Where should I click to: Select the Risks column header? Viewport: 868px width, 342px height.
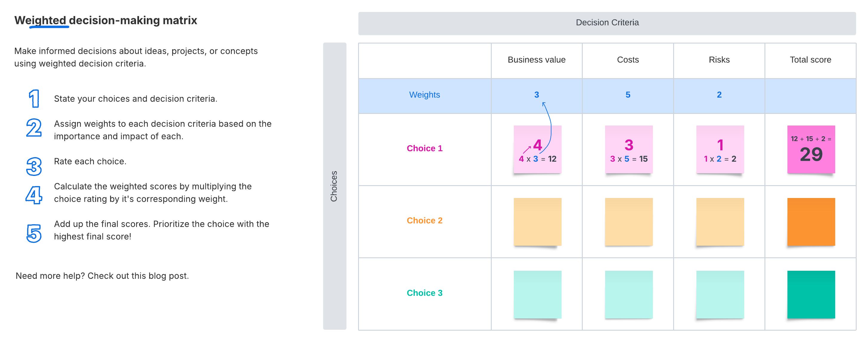[x=719, y=60]
